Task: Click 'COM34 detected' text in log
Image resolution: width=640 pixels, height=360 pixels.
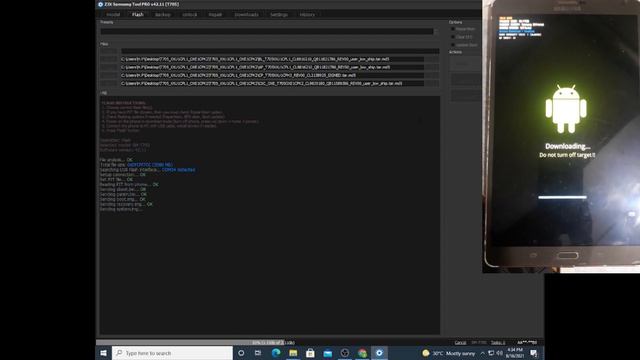Action: [178, 169]
